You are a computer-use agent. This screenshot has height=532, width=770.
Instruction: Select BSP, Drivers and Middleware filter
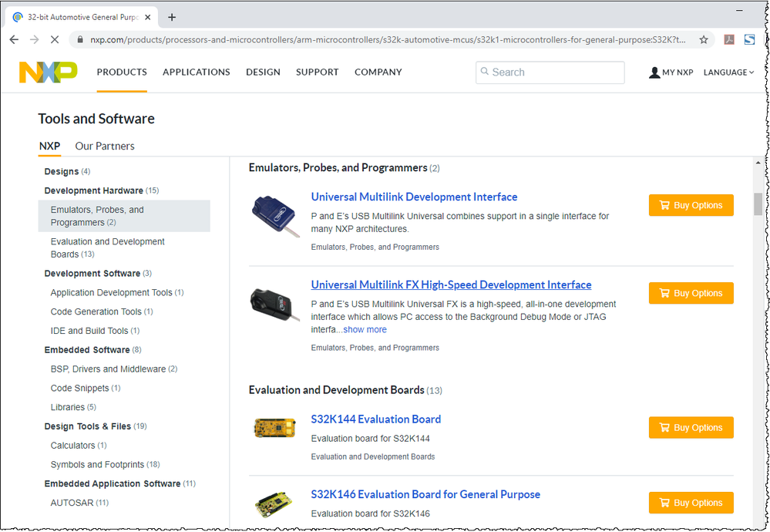(x=114, y=369)
